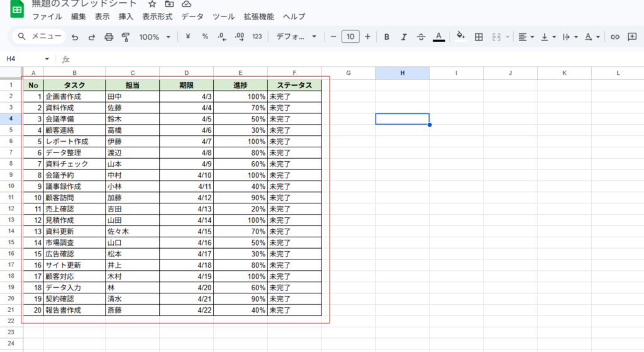Click the insert link icon
Screen dimensions: 644x352
pyautogui.click(x=615, y=37)
